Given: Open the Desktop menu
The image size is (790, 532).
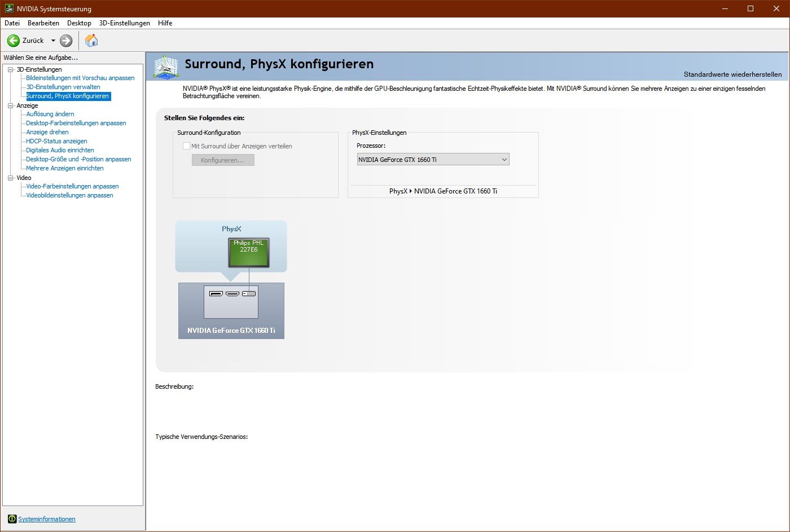Looking at the screenshot, I should coord(79,23).
